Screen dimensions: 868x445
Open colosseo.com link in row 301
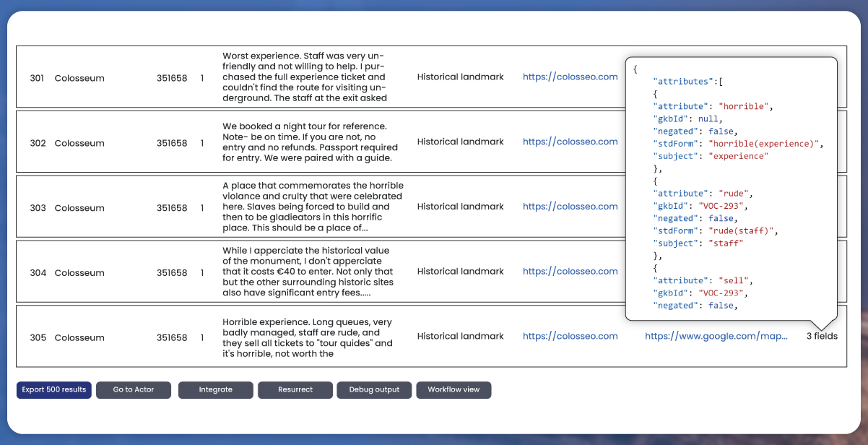click(570, 77)
